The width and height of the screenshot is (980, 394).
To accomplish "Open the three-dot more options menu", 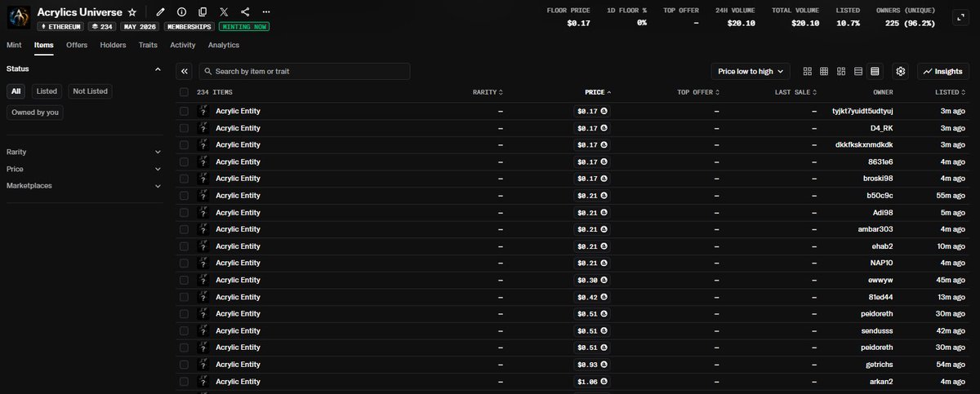I will point(267,12).
